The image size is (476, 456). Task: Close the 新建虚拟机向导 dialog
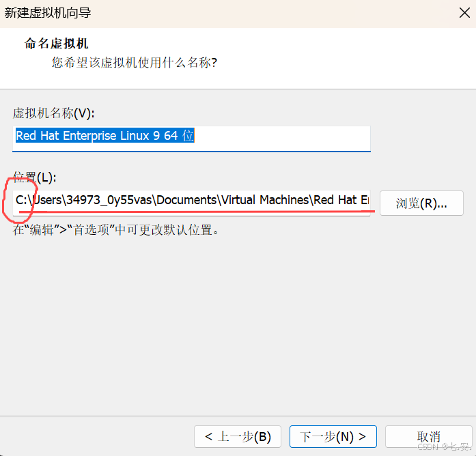[x=464, y=13]
